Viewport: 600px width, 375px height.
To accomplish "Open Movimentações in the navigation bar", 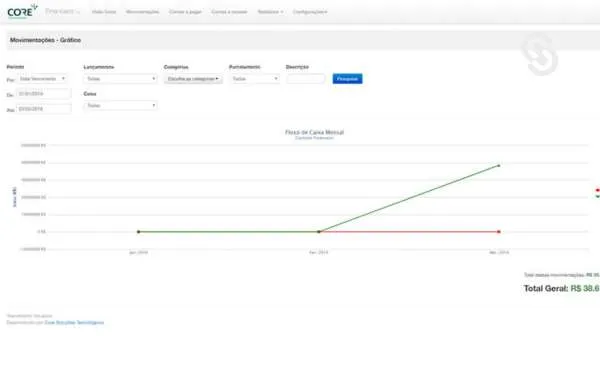I will 142,12.
